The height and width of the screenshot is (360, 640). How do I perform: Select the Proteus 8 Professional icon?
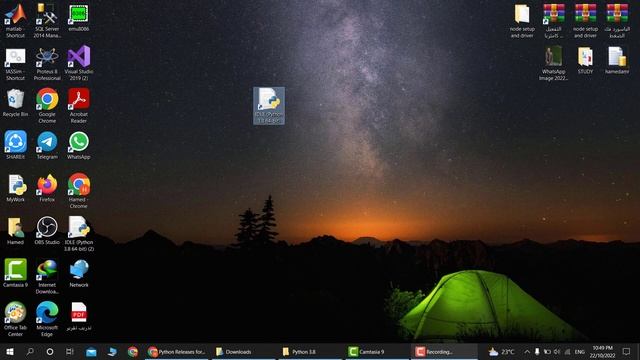tap(47, 64)
